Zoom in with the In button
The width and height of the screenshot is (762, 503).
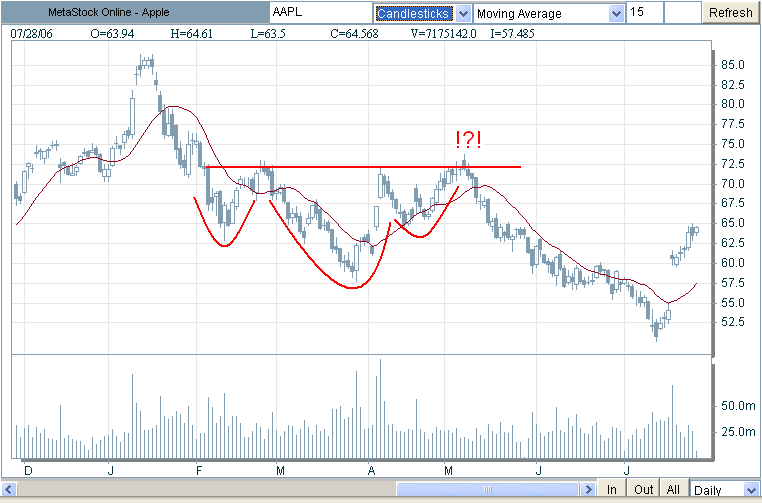(x=611, y=489)
